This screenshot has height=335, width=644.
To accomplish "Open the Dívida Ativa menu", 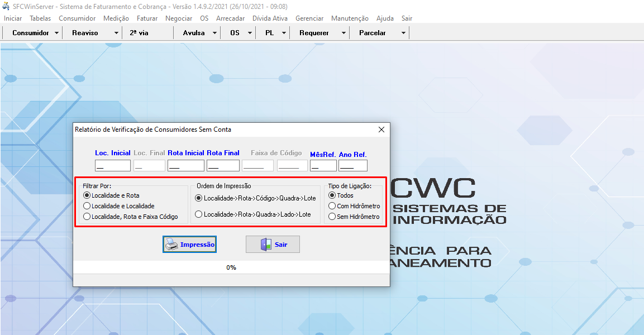I will pos(270,18).
